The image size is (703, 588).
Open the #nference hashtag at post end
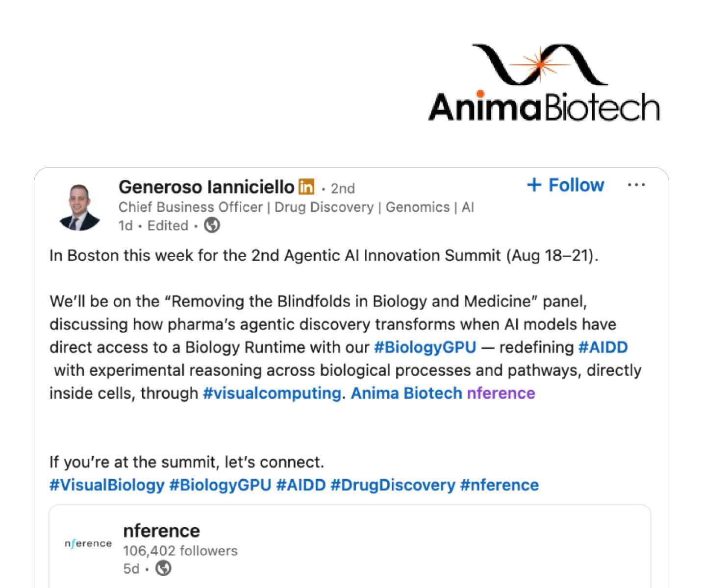500,485
